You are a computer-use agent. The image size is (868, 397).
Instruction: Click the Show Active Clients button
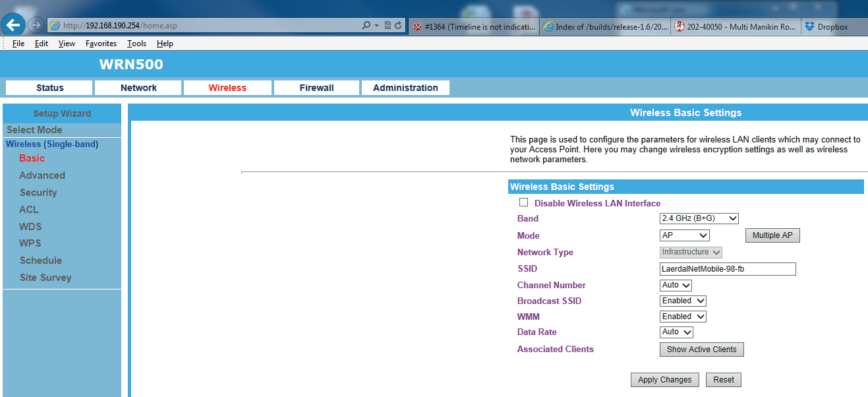pos(701,350)
